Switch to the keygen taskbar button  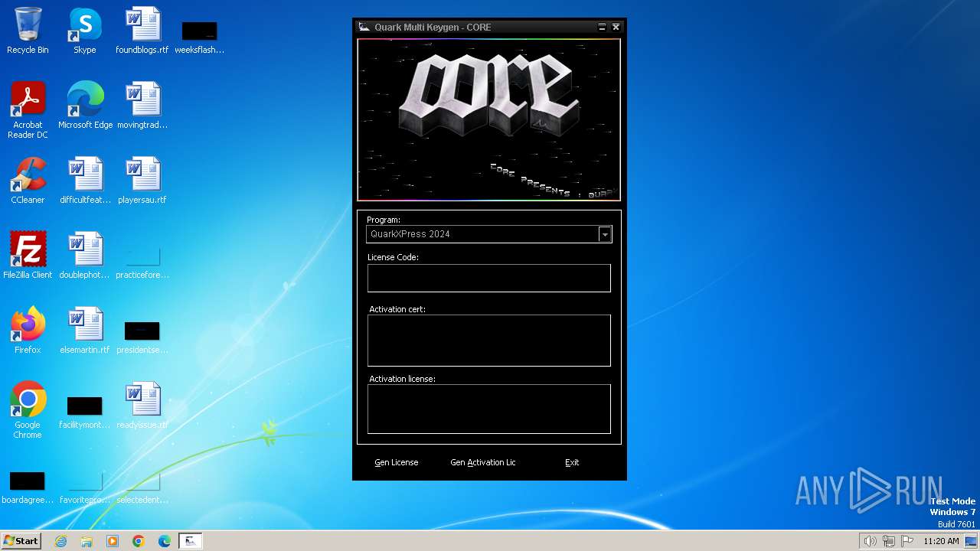[191, 541]
